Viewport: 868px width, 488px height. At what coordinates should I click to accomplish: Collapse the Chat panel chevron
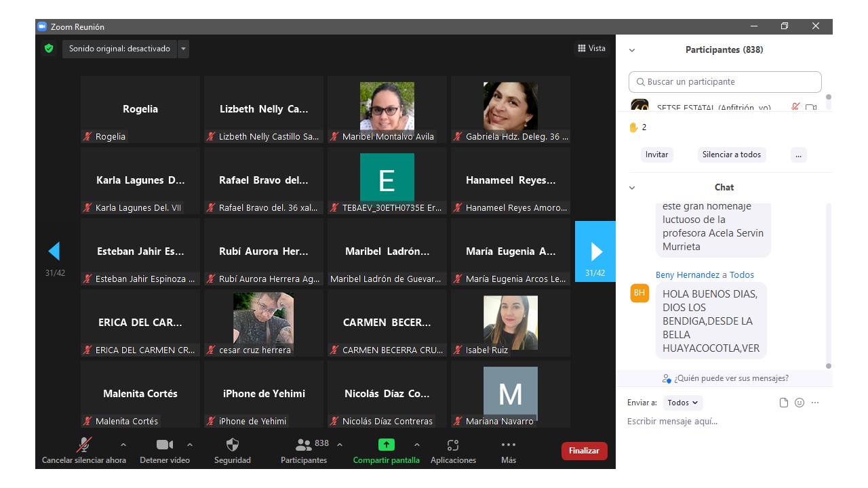click(632, 188)
